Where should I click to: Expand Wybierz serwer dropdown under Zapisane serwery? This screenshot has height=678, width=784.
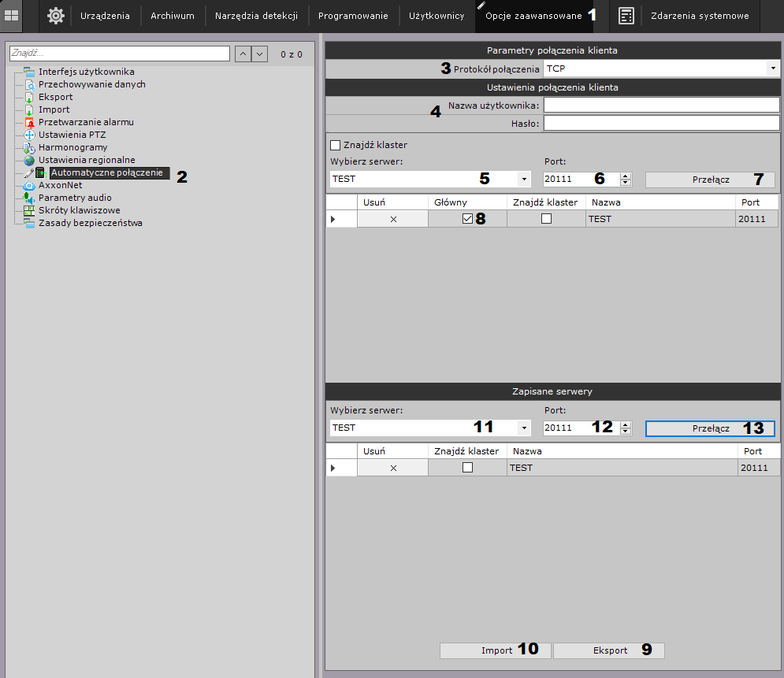[x=524, y=428]
